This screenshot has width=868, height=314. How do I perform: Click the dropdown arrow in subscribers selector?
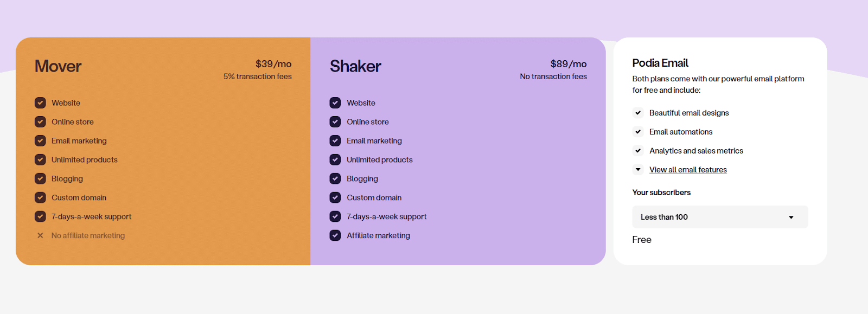(791, 217)
